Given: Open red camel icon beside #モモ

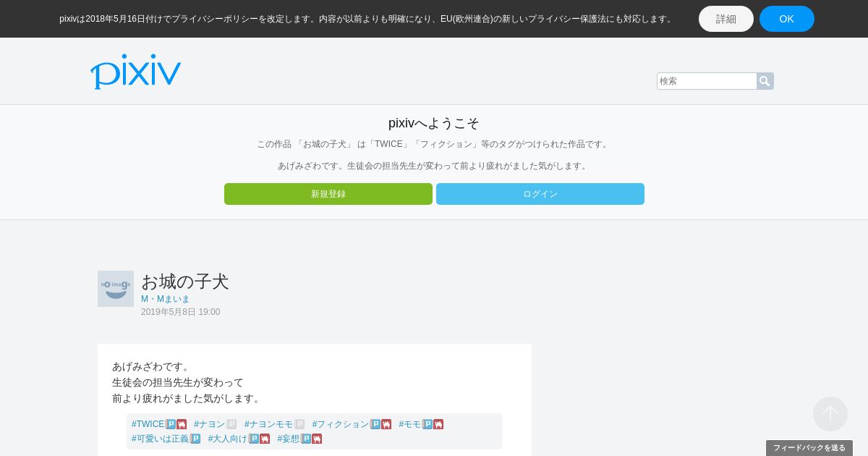Looking at the screenshot, I should (438, 424).
